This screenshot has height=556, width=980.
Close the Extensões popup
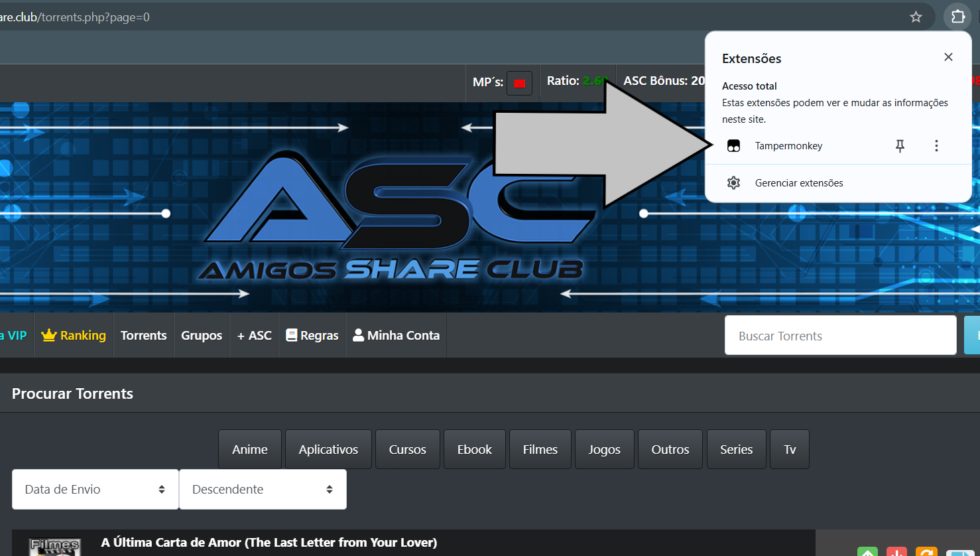(948, 57)
